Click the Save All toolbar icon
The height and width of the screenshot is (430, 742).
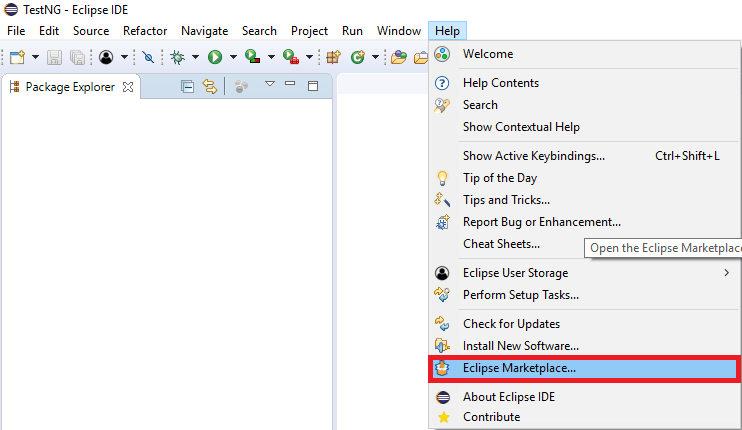(77, 57)
